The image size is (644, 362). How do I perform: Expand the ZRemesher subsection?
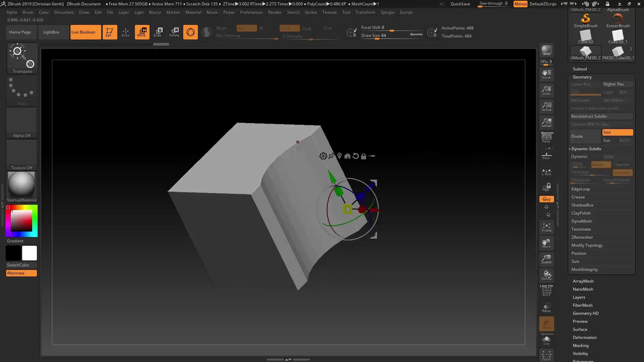(x=582, y=237)
